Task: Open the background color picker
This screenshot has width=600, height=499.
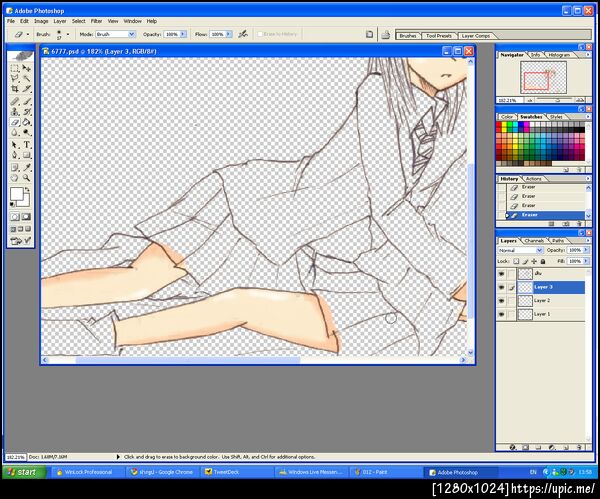Action: pos(24,201)
